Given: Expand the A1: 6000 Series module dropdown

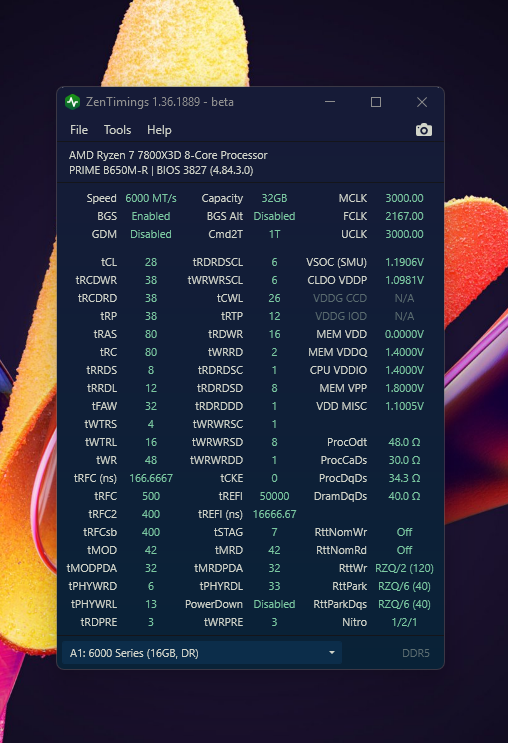Looking at the screenshot, I should click(x=202, y=653).
